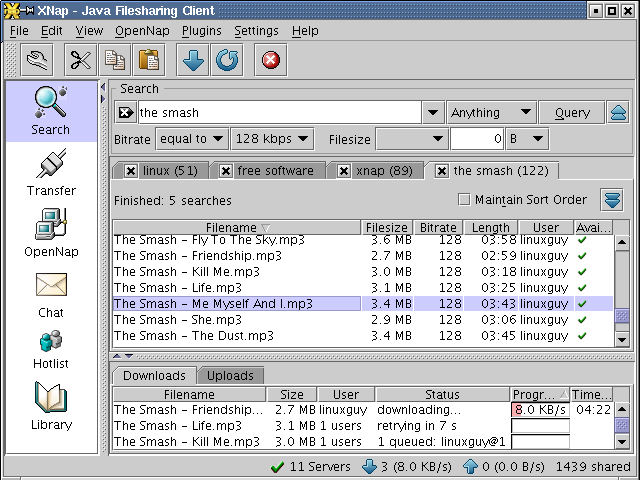This screenshot has height=480, width=640.
Task: Click the red stop/abort toolbar icon
Action: click(x=271, y=60)
